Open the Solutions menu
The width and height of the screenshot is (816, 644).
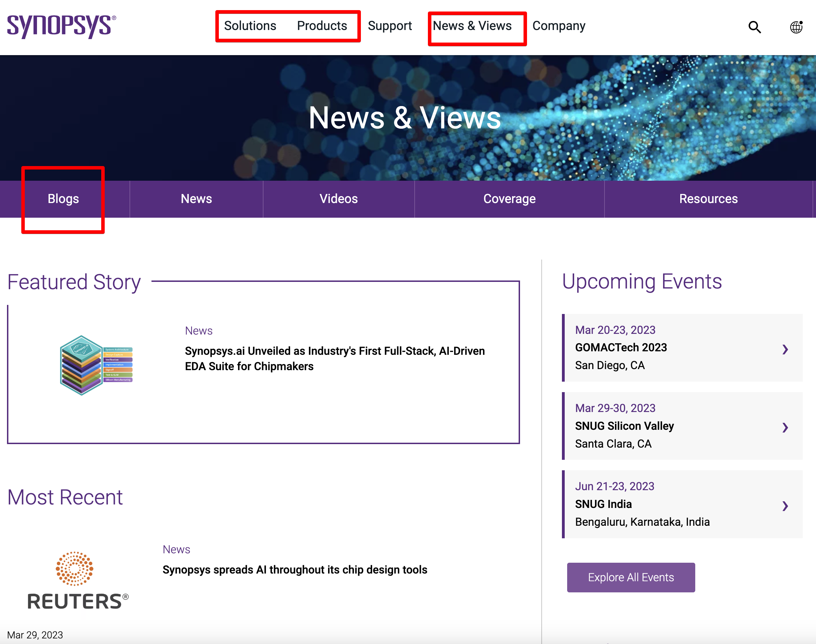[x=250, y=25]
